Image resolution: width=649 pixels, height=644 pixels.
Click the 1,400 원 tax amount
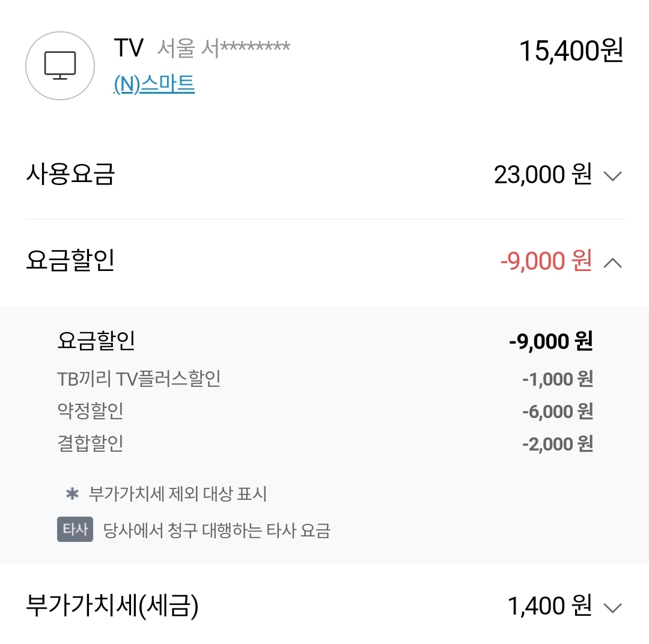(549, 607)
